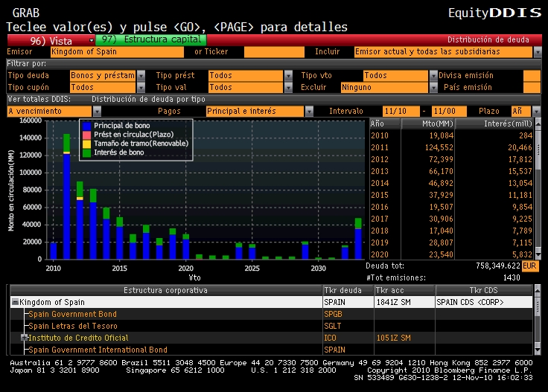Open the 96) Vista menu
548x392 pixels.
click(x=51, y=41)
